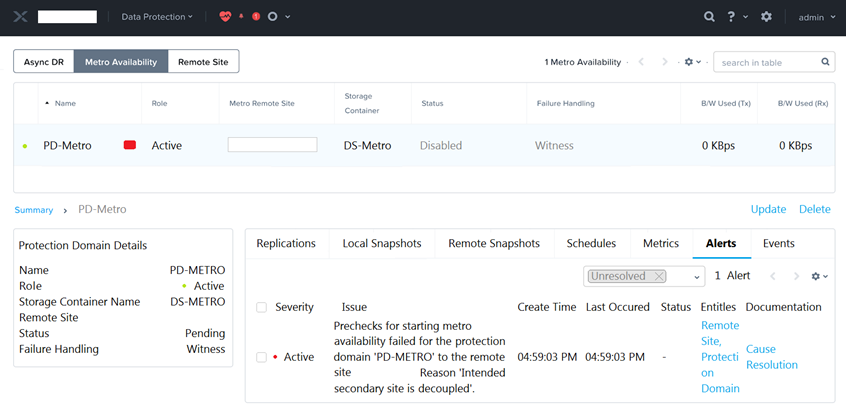Open the help question mark menu
Image resolution: width=846 pixels, height=407 pixels.
pyautogui.click(x=729, y=17)
